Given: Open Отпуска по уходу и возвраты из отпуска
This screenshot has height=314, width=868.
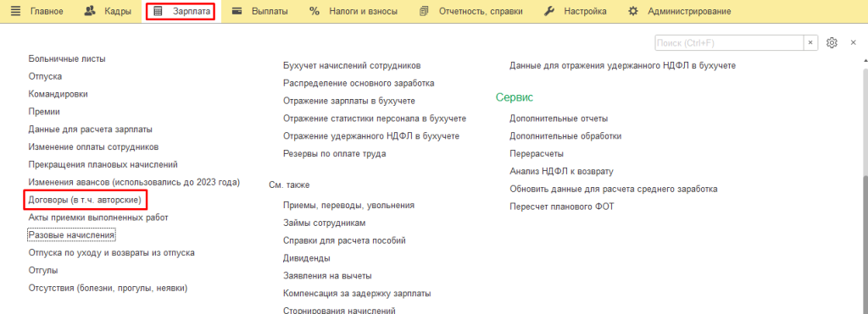Looking at the screenshot, I should 111,252.
